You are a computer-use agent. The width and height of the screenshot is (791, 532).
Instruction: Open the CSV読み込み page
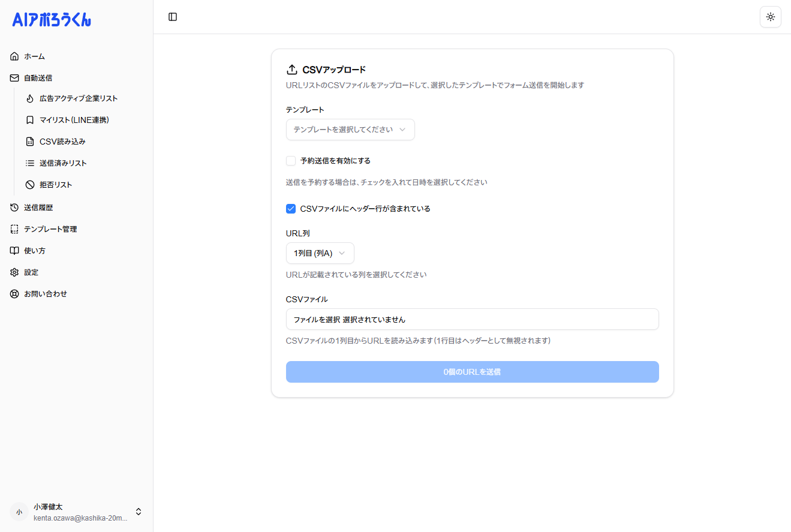point(62,141)
